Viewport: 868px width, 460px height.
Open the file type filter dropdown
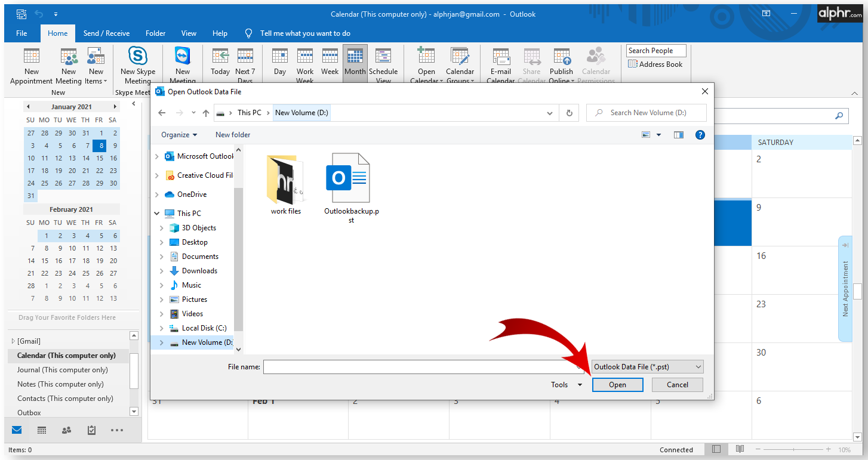pos(647,367)
